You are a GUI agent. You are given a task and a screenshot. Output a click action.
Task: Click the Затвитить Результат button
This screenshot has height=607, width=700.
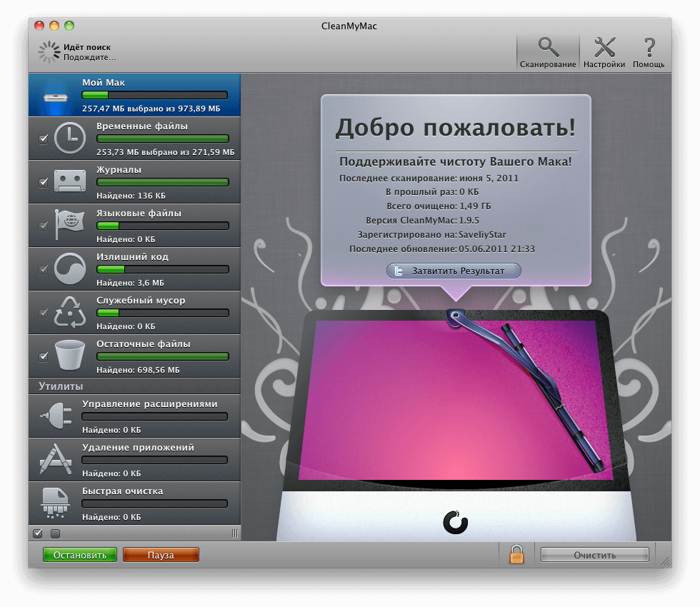454,271
